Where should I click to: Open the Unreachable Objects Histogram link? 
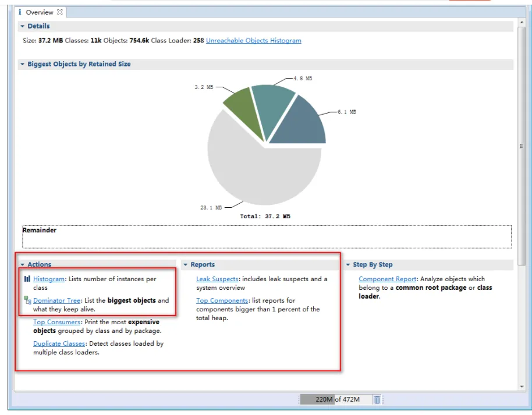[x=253, y=40]
